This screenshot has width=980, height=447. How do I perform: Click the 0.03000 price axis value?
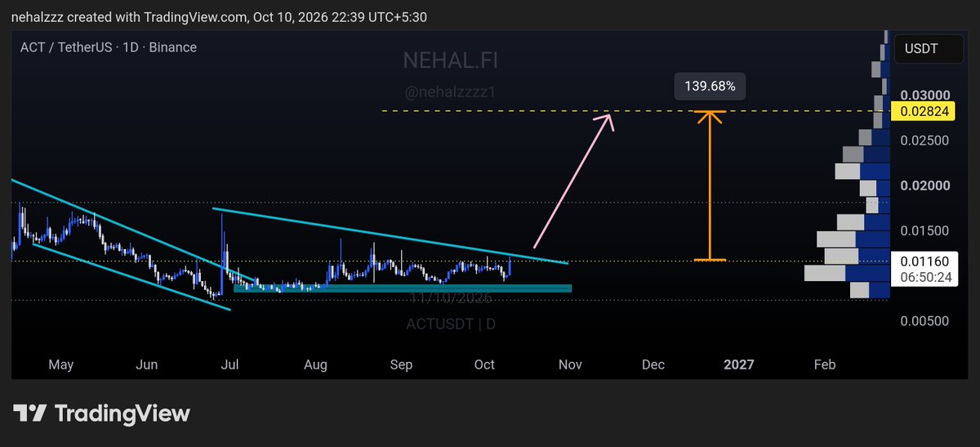[924, 95]
